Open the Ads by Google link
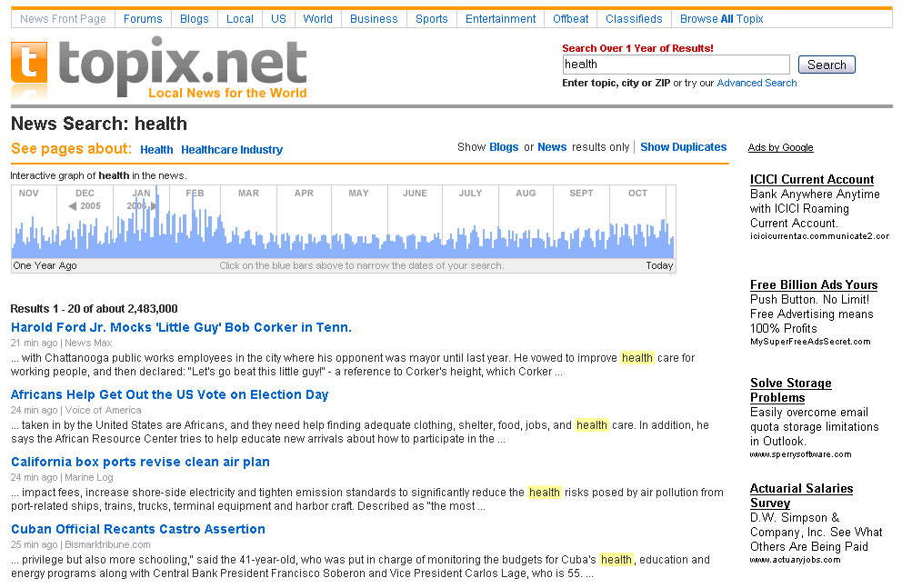Image resolution: width=902 pixels, height=588 pixels. (x=781, y=147)
